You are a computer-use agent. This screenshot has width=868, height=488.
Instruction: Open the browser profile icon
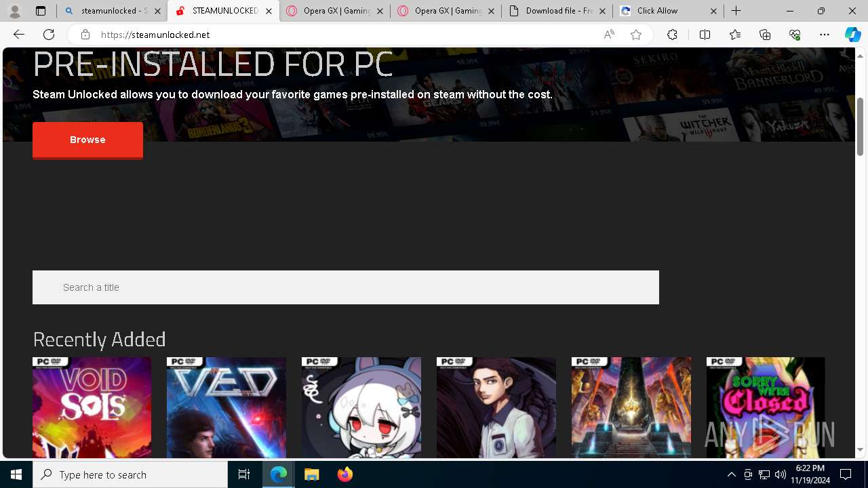14,11
